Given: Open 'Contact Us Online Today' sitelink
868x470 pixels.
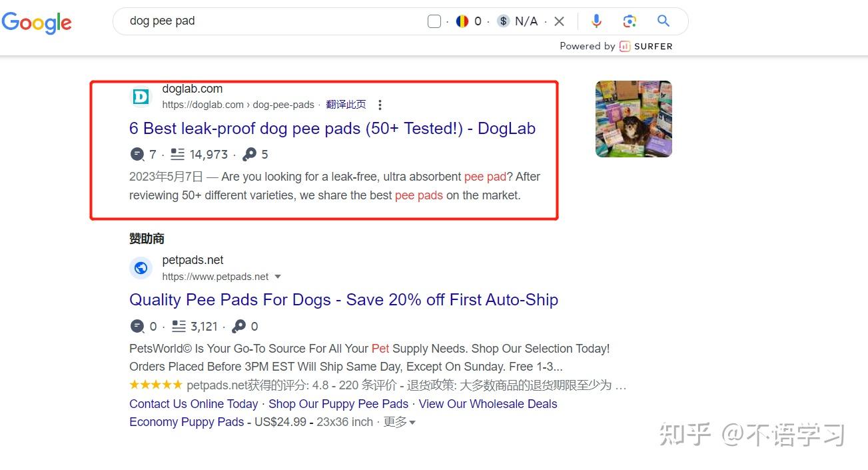Looking at the screenshot, I should pyautogui.click(x=194, y=404).
